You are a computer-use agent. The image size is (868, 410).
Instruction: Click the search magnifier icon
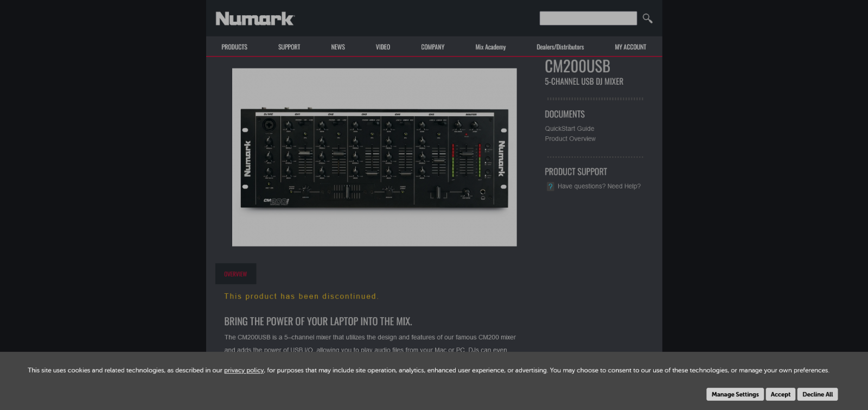click(x=647, y=18)
